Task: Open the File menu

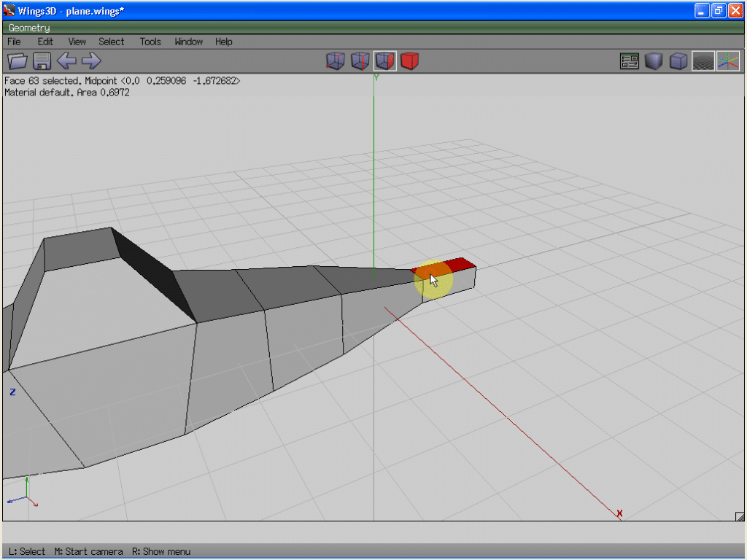Action: [x=14, y=42]
